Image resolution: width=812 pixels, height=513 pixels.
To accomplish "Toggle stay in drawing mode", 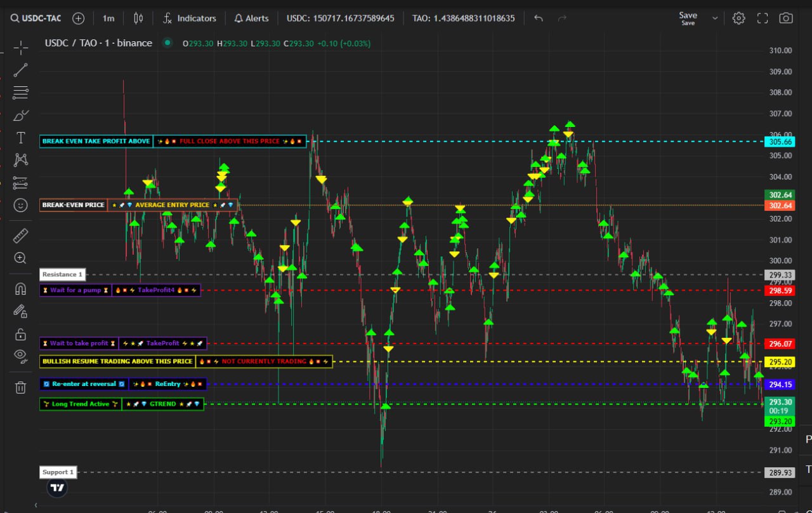I will pyautogui.click(x=20, y=311).
